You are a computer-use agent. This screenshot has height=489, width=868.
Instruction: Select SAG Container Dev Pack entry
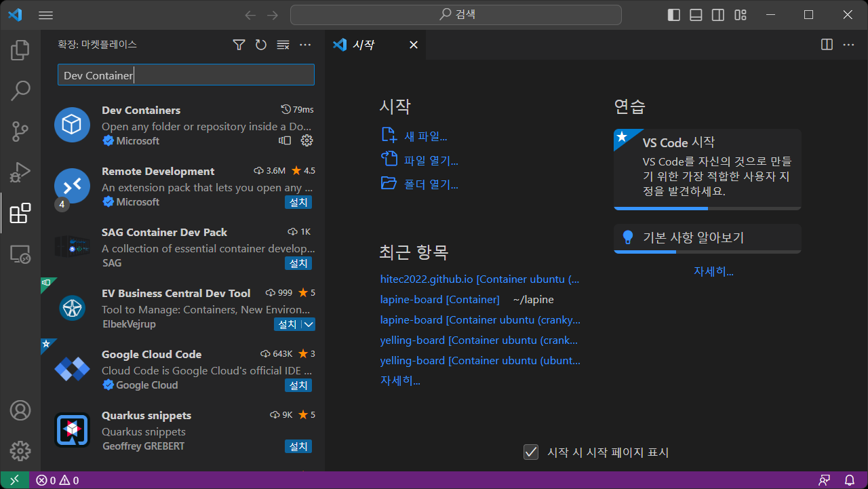(x=183, y=248)
